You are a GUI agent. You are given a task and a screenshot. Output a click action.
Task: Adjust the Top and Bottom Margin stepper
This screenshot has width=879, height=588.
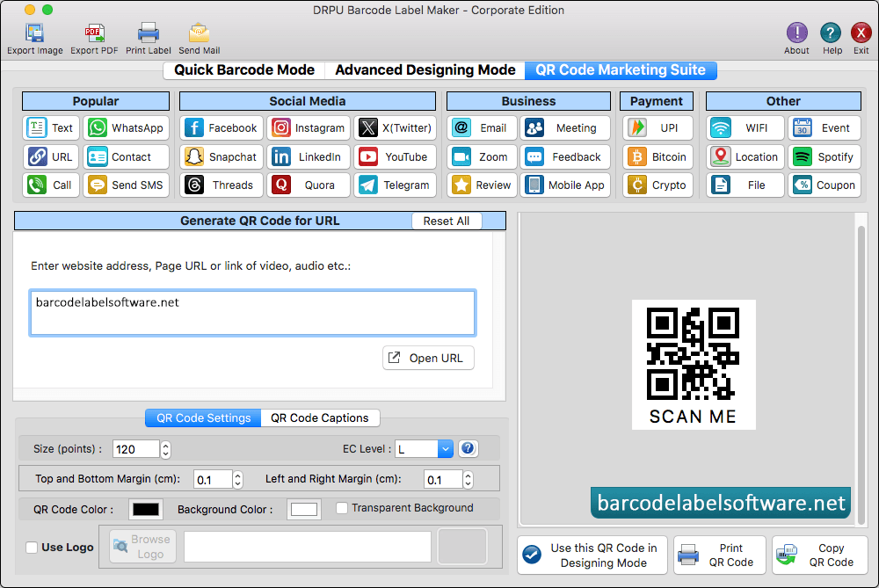tap(237, 479)
